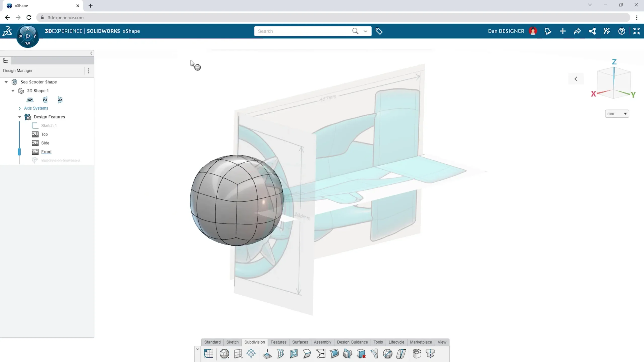The image size is (644, 362).
Task: Activate the push-pull deform tool
Action: pyautogui.click(x=267, y=354)
